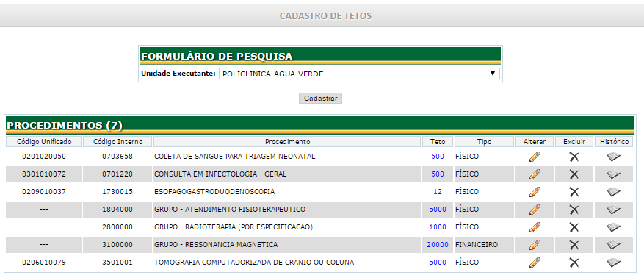The width and height of the screenshot is (644, 278).
Task: Click the Procedimento column header
Action: click(x=287, y=142)
